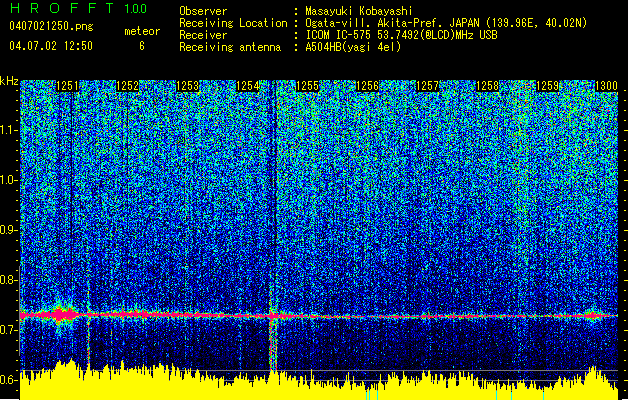The height and width of the screenshot is (400, 629).
Task: Click the 1255 time marker
Action: 307,86
